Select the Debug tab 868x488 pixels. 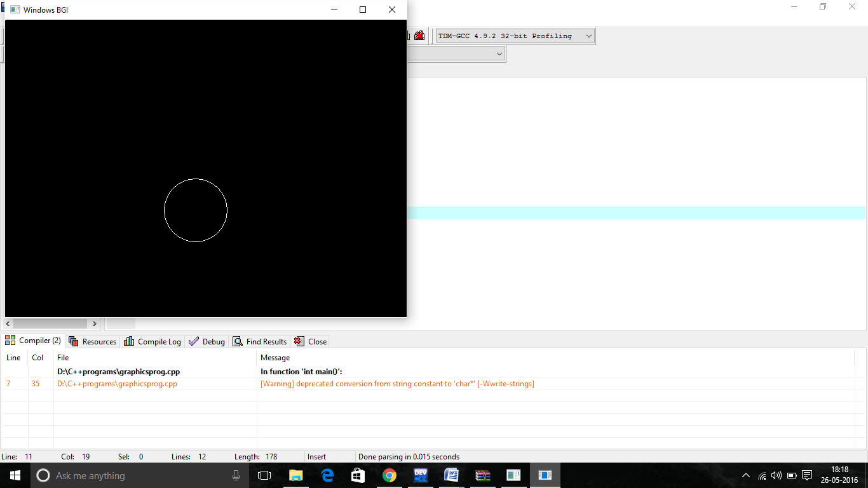207,341
